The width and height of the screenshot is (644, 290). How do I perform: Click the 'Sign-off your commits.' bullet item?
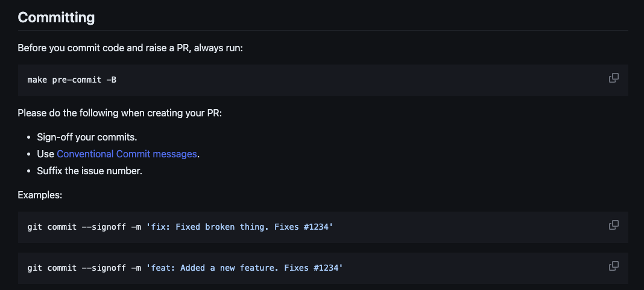[87, 137]
